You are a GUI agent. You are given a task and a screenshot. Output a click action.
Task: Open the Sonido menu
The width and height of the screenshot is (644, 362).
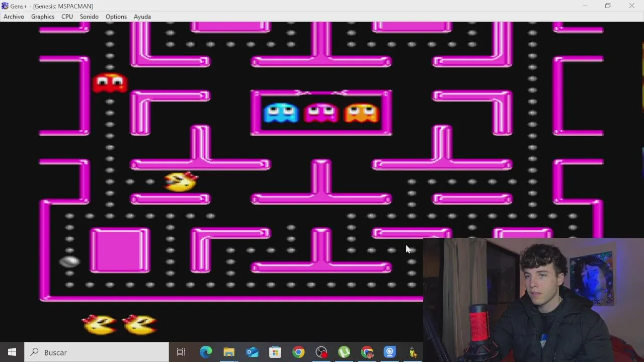click(x=89, y=17)
